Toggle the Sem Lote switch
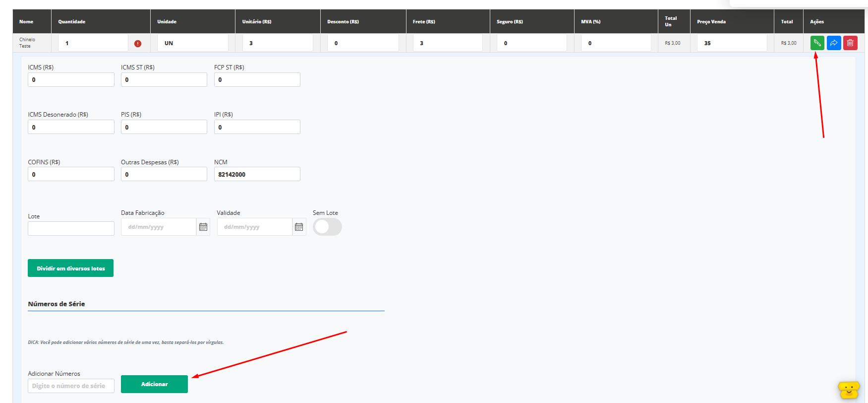Screen dimensions: 868x403 (327, 227)
